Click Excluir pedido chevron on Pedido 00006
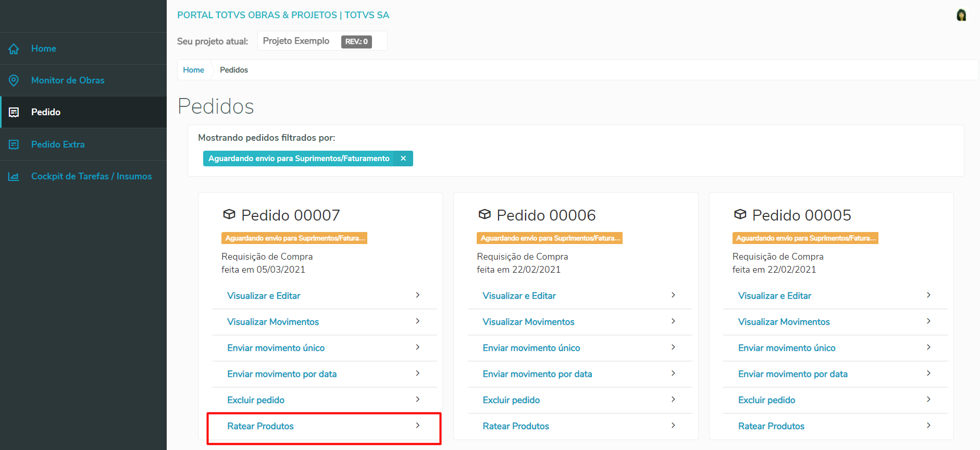 (x=673, y=399)
